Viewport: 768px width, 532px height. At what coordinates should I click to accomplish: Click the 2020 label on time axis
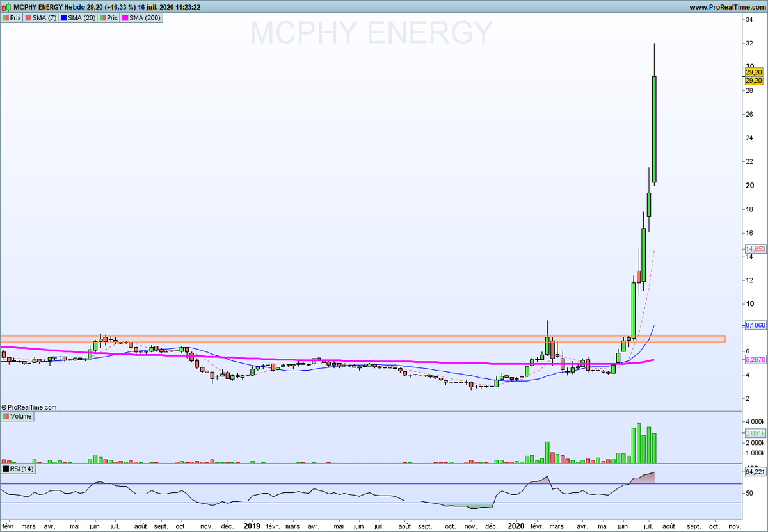click(516, 526)
